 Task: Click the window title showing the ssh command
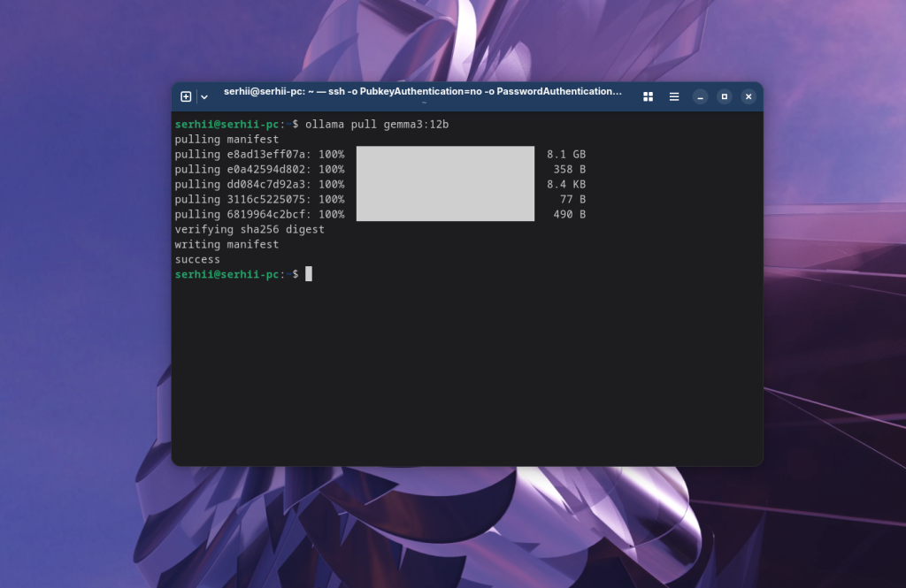[x=423, y=91]
